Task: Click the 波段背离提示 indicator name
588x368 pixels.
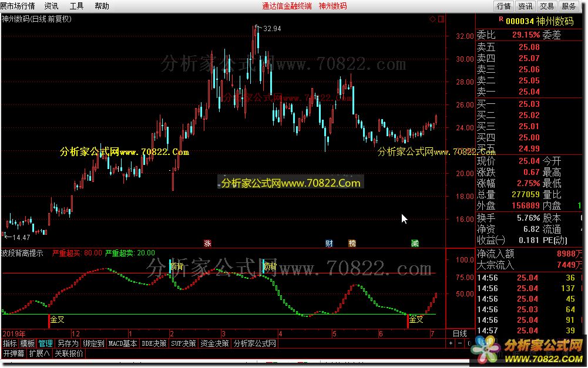Action: [22, 254]
